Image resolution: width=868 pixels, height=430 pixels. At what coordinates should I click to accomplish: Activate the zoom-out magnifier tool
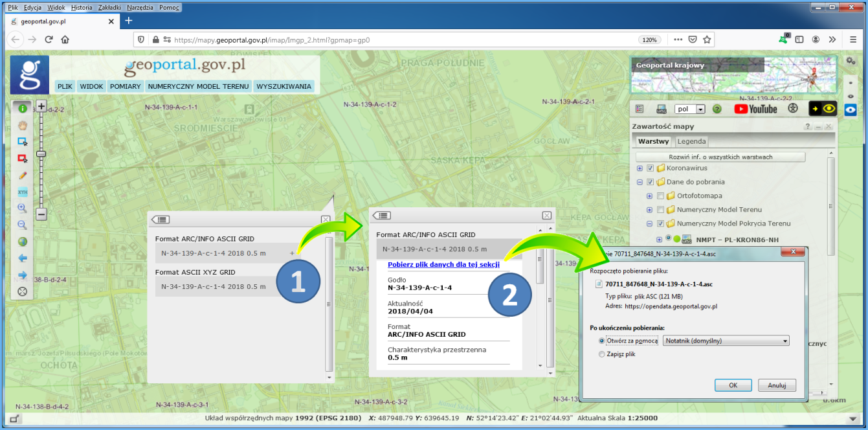pyautogui.click(x=22, y=225)
